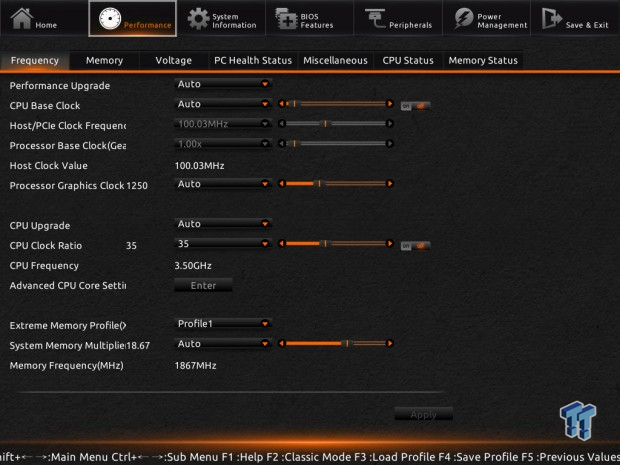Open the Memory Status tab
Viewport: 620px width, 465px height.
coord(483,60)
